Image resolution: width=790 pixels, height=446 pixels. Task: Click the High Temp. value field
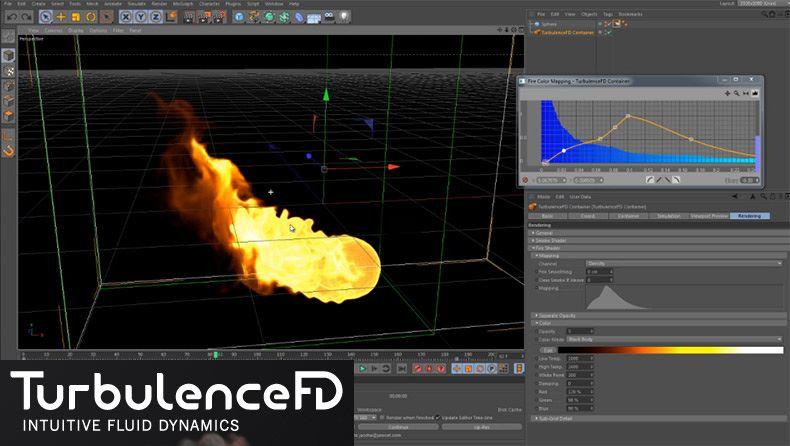click(580, 367)
